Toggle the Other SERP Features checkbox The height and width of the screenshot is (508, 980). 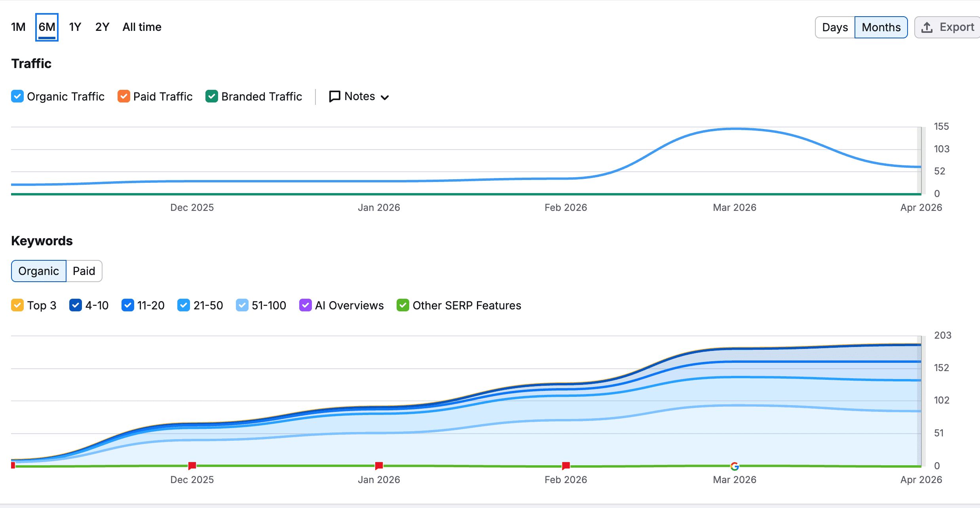click(x=403, y=305)
